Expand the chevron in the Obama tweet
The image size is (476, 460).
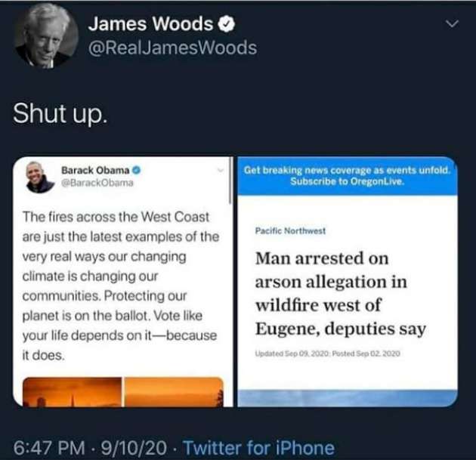tap(221, 170)
